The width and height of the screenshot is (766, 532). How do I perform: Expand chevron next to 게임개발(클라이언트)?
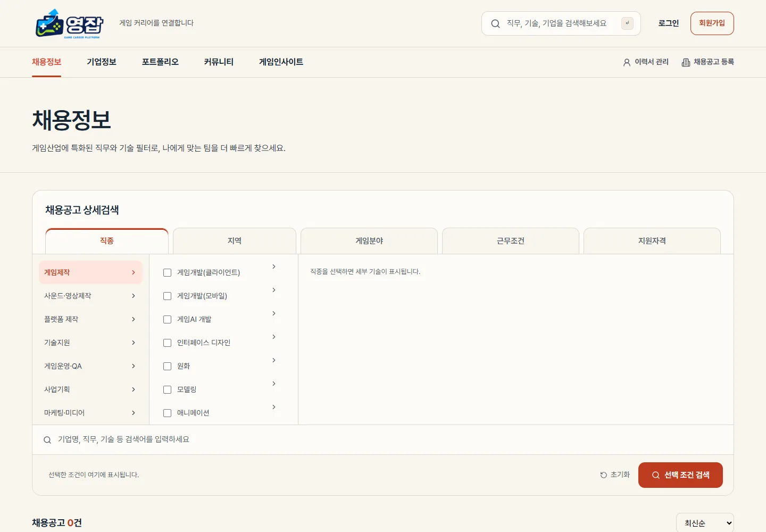274,267
